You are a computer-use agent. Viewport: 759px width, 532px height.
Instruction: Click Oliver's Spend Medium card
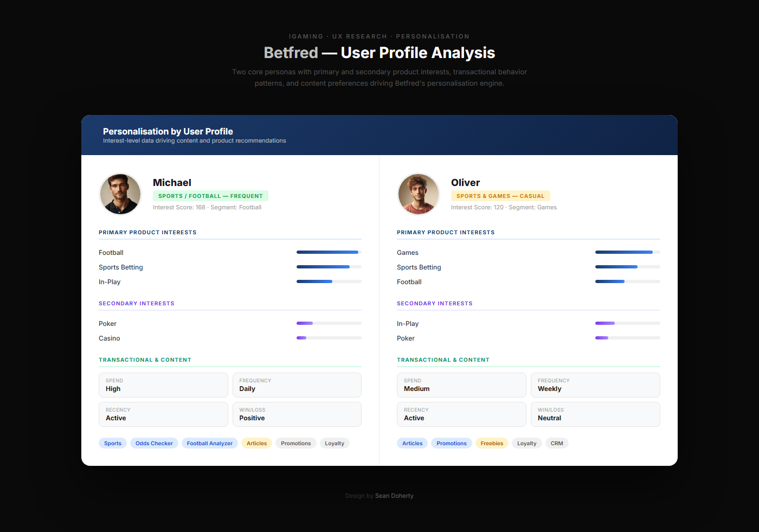point(461,385)
